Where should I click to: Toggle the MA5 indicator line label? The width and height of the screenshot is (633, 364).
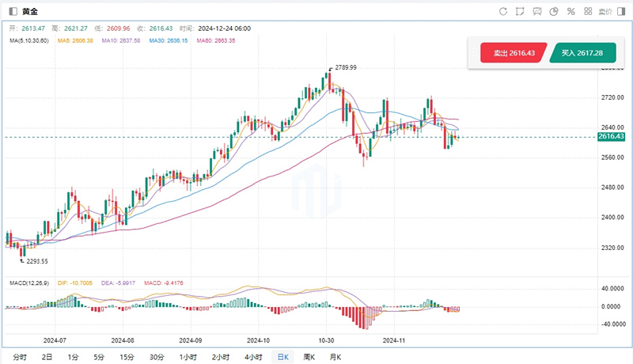74,40
